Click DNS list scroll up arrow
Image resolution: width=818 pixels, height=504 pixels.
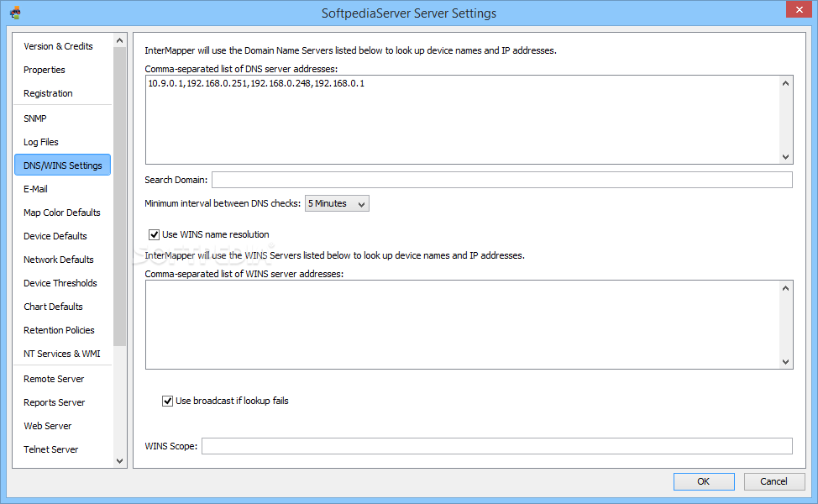[x=785, y=83]
